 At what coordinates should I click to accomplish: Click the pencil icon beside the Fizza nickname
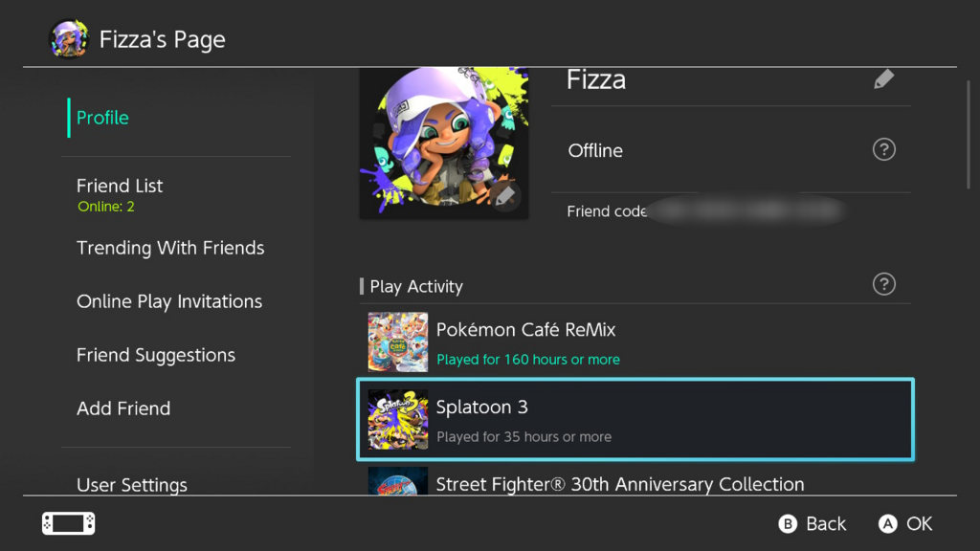pos(883,79)
